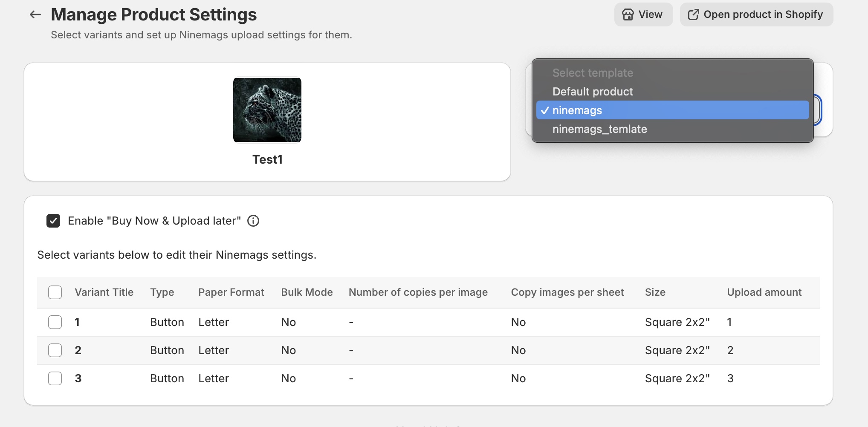This screenshot has height=427, width=868.
Task: Click the storefront View icon
Action: 628,15
